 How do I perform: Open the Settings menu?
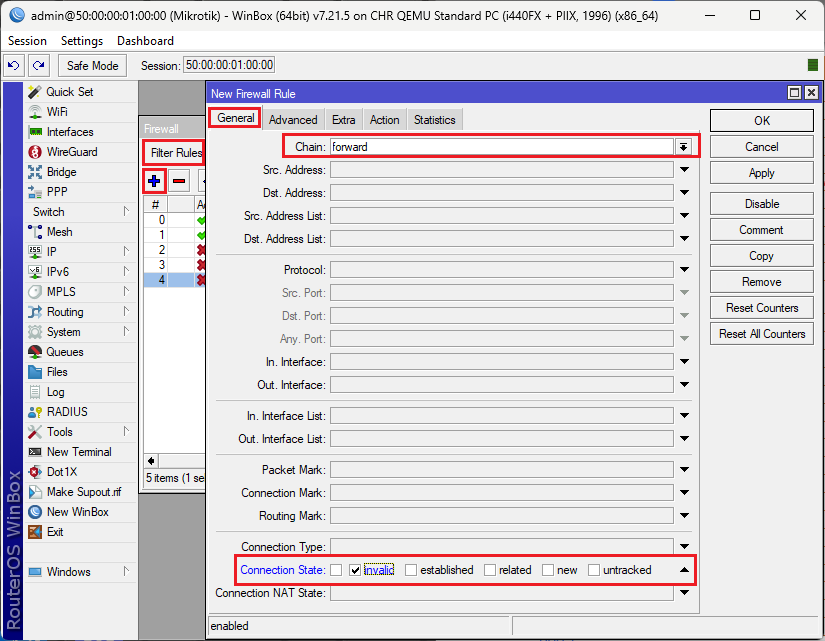coord(82,41)
